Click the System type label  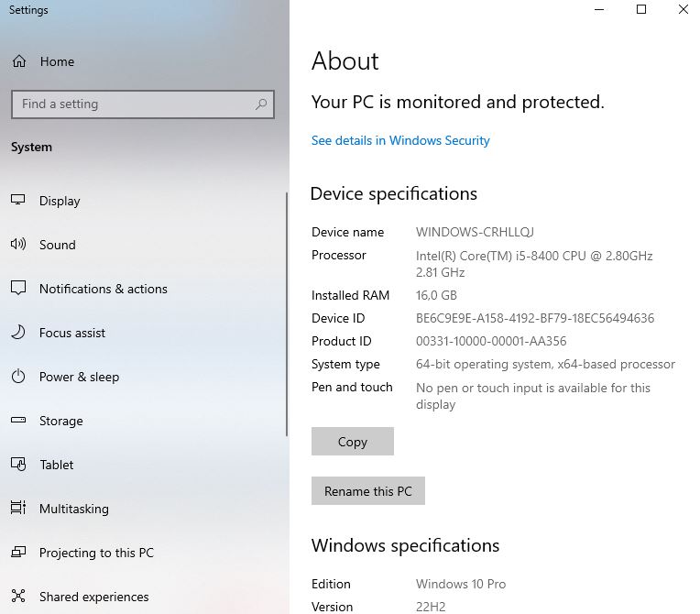(x=345, y=365)
